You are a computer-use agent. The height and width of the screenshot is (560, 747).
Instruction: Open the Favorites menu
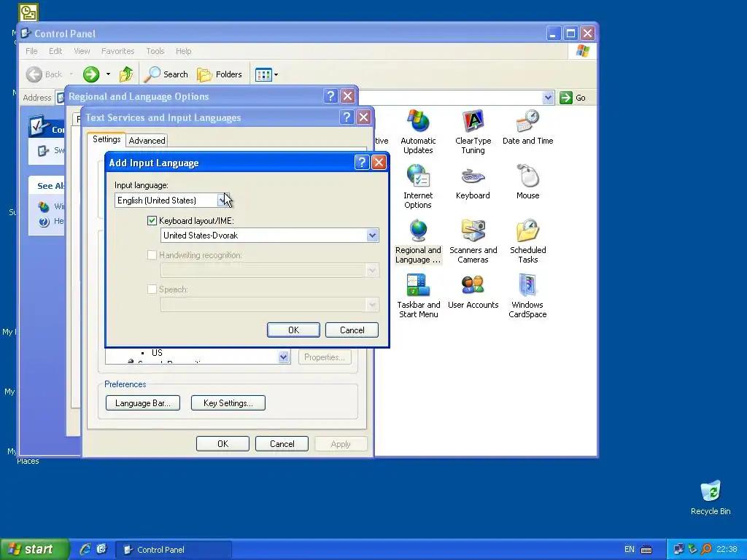117,51
